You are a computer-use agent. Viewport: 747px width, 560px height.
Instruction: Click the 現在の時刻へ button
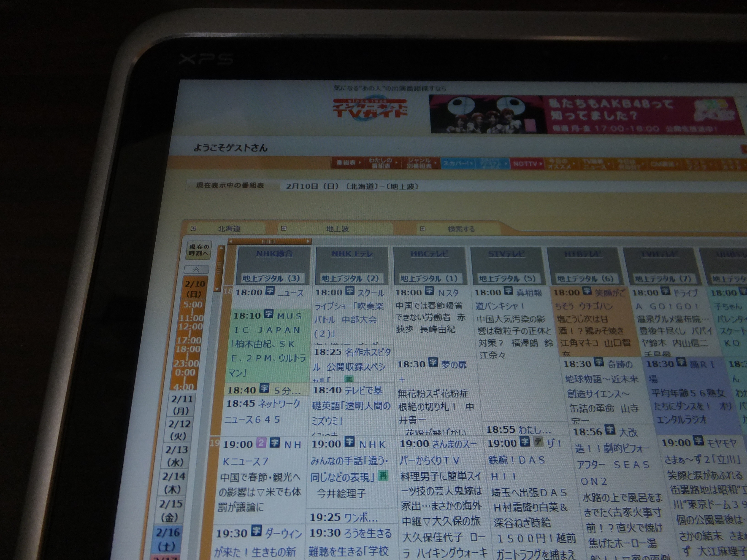pos(199,250)
